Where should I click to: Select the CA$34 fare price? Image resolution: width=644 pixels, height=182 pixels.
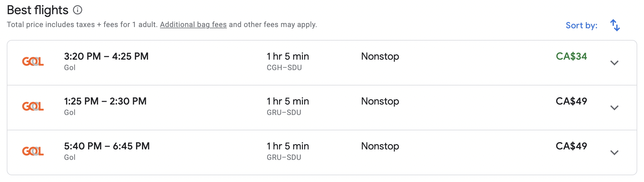[x=571, y=56]
